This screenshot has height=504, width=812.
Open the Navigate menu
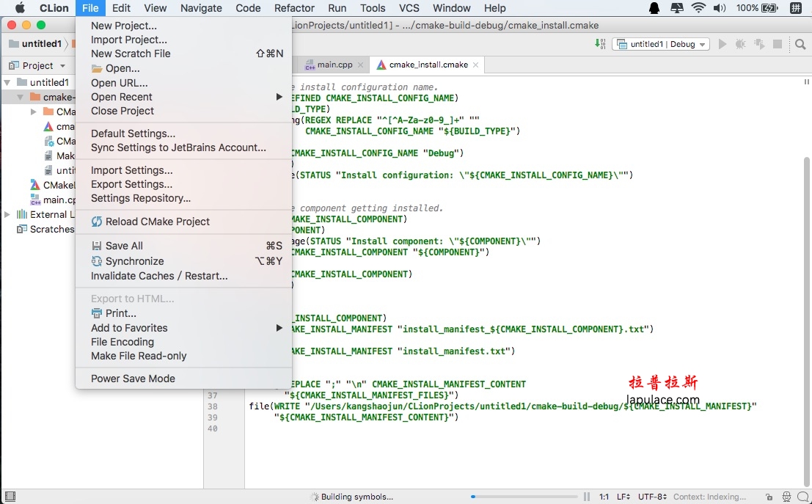coord(201,8)
